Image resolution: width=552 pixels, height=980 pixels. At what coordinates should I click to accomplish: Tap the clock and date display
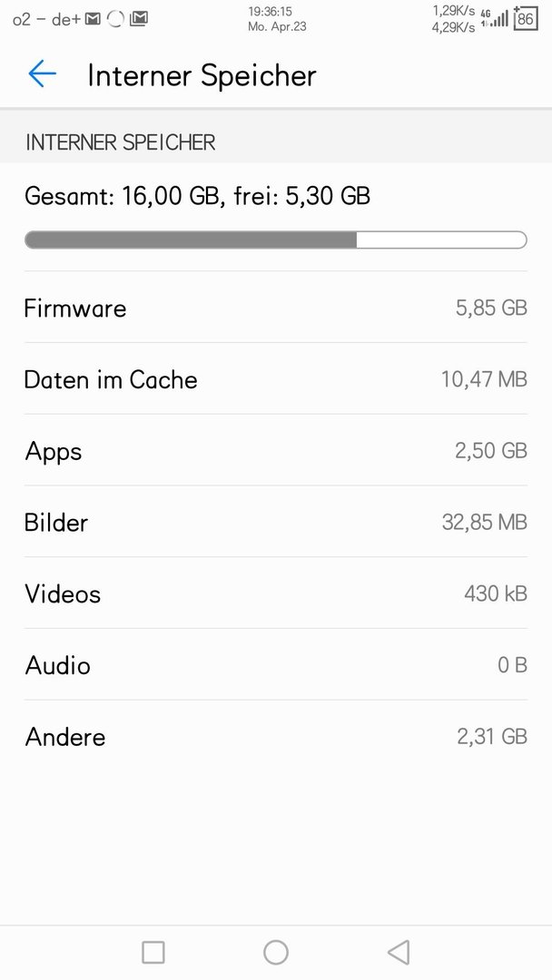277,19
